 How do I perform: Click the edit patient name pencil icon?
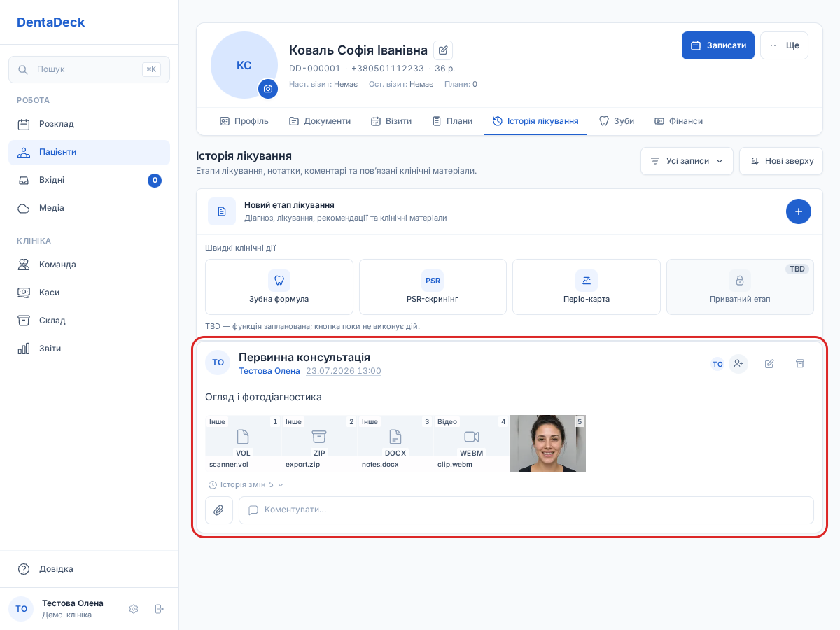(443, 50)
